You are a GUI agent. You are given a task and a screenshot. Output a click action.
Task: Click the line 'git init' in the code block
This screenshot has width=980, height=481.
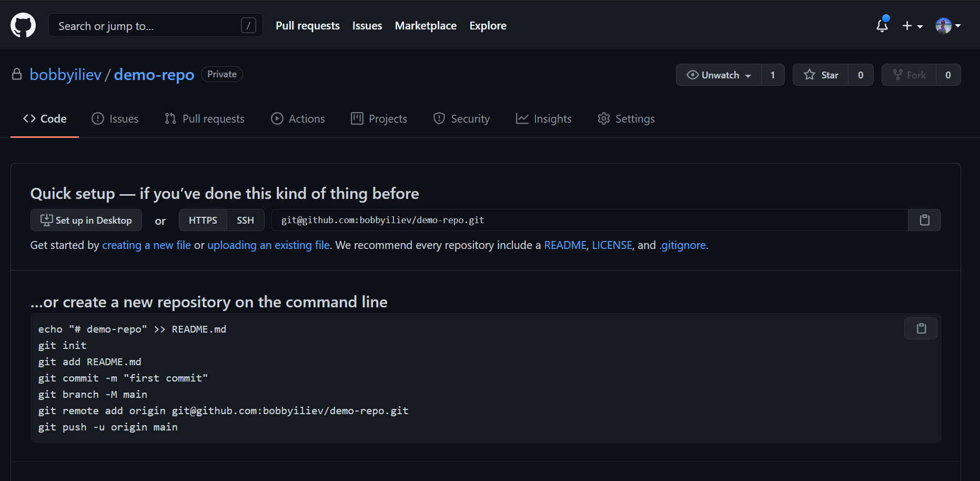click(x=62, y=345)
